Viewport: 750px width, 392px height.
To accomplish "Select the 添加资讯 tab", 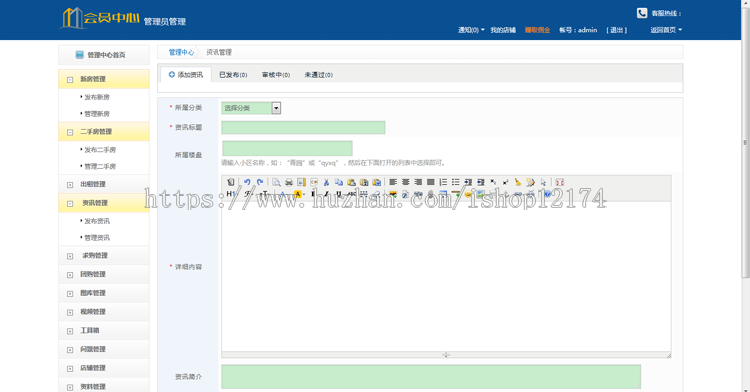I will pos(186,75).
